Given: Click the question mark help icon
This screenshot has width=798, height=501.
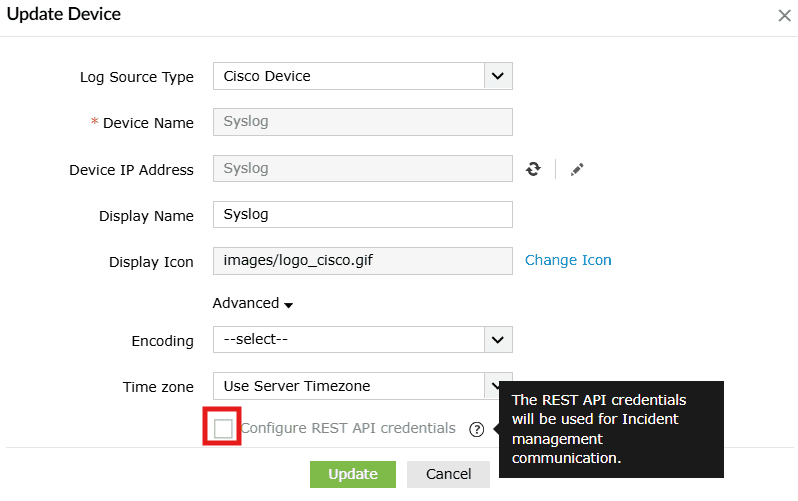Looking at the screenshot, I should (476, 430).
